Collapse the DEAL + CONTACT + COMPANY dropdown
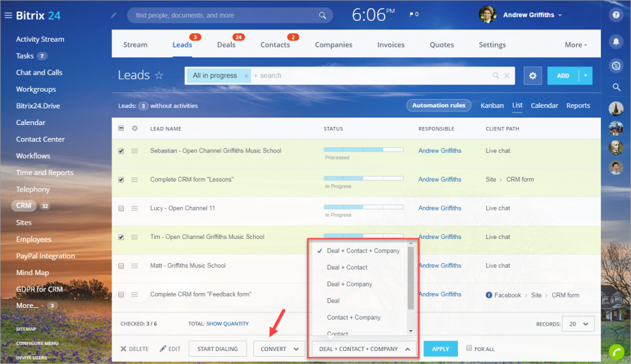 click(x=364, y=349)
